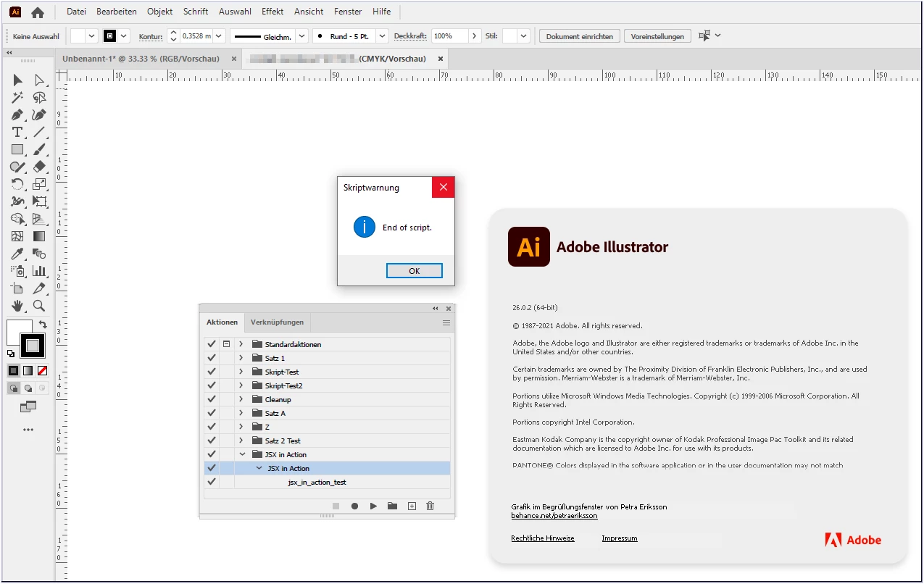Screen dimensions: 924x584
Task: Toggle the checkmark for Standardaktionen set
Action: [212, 344]
